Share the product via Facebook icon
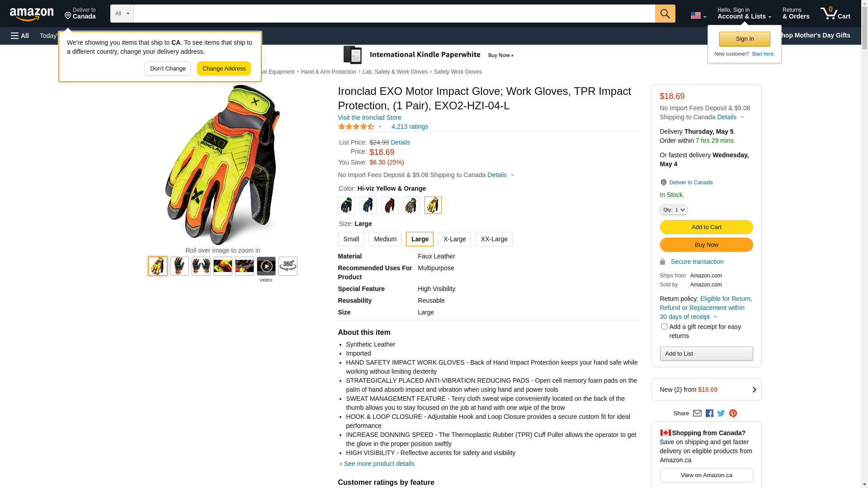 click(x=709, y=413)
